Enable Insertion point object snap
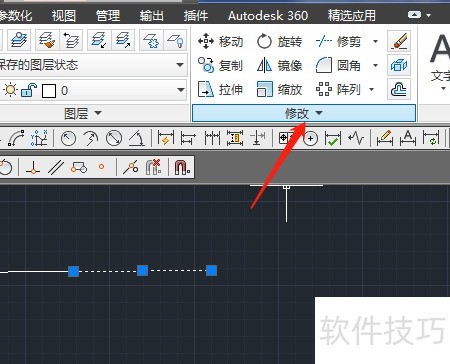This screenshot has height=364, width=450. (x=79, y=167)
